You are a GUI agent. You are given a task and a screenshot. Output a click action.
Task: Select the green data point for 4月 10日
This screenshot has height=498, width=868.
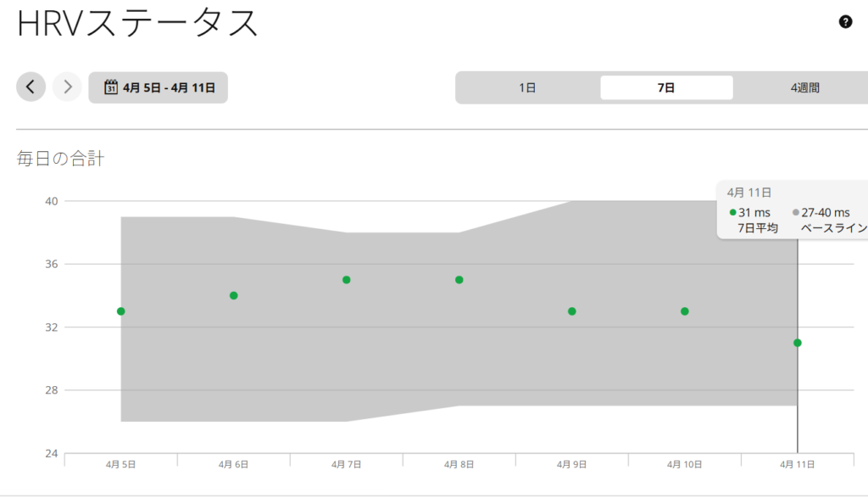pyautogui.click(x=685, y=311)
